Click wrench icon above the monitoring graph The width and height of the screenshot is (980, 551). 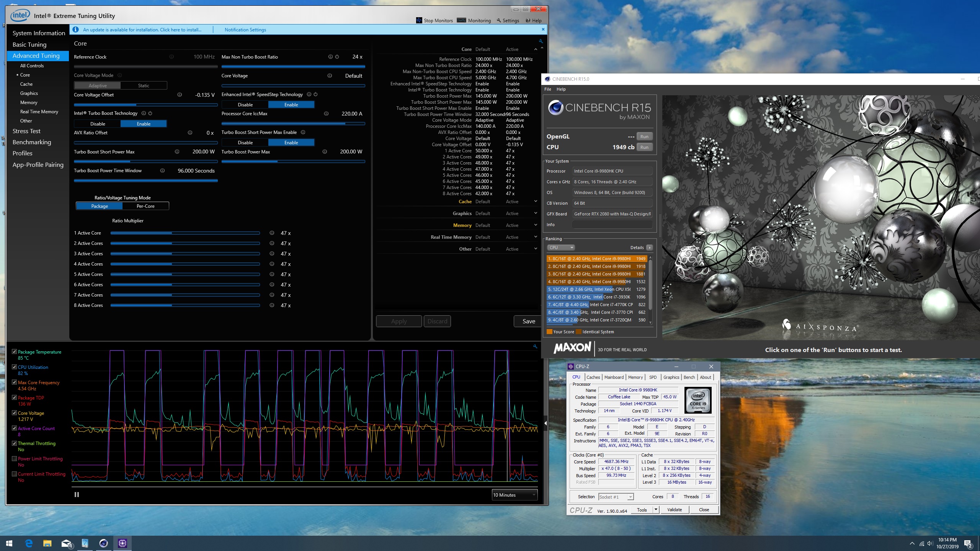click(x=535, y=346)
